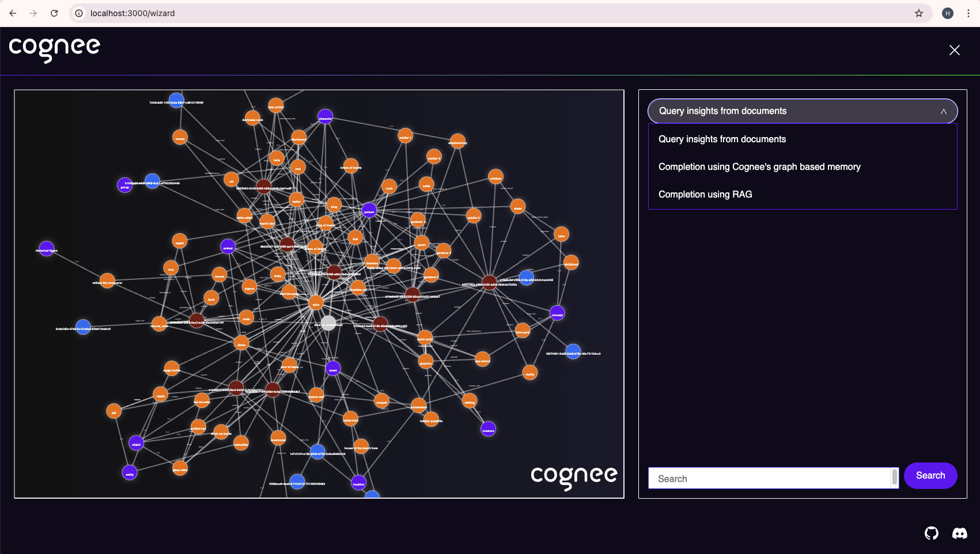Select the 'william the conqueror' node
The width and height of the screenshot is (980, 554).
(x=107, y=281)
